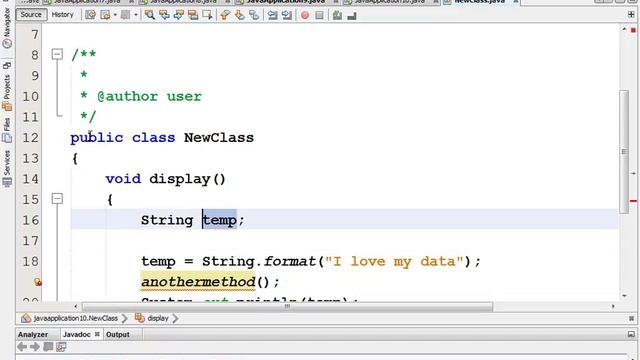Select the JavaApplication9.java editor tab

(x=286, y=2)
